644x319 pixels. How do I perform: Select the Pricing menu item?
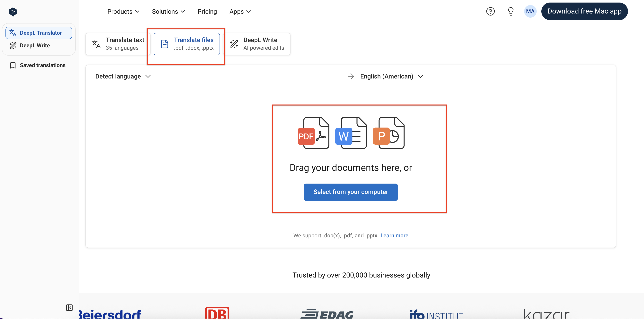[207, 12]
